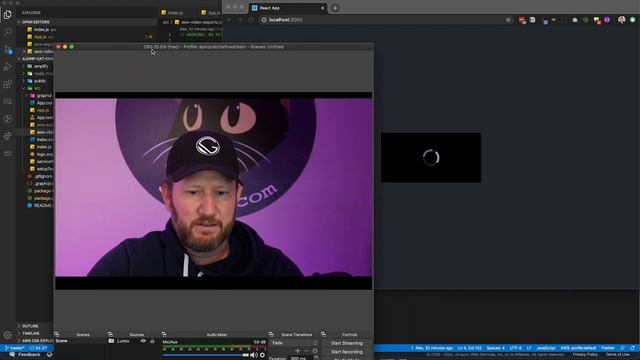The height and width of the screenshot is (360, 640).
Task: Open README file in Explorer tree
Action: 41,205
